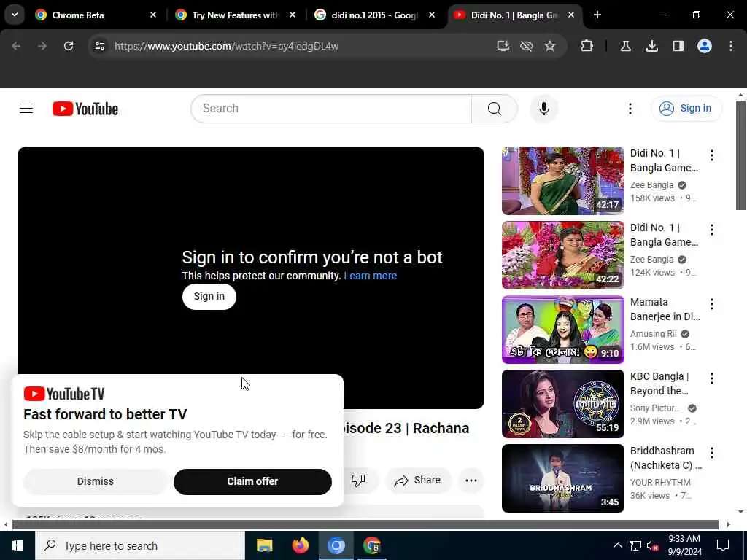Screen dimensions: 747x560
Task: Click the horizontal page scrollbar
Action: 365,525
